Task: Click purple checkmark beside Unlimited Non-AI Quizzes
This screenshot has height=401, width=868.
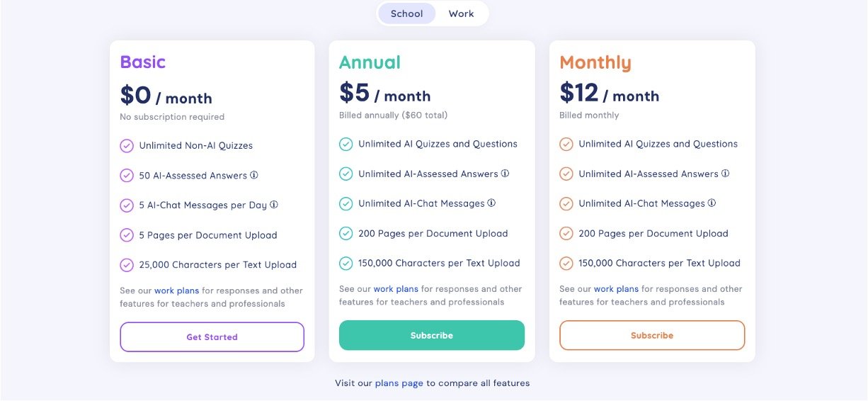Action: (127, 146)
